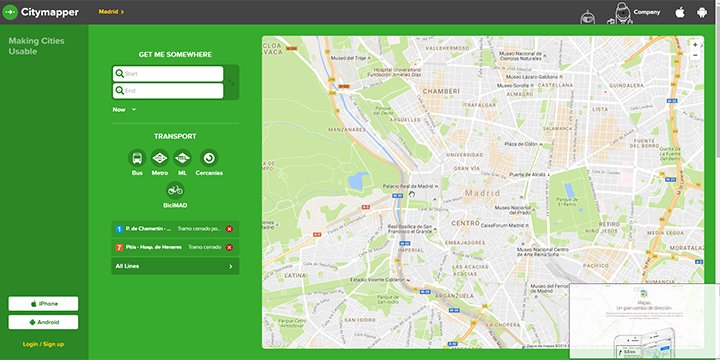Zoom in on the map

(695, 45)
